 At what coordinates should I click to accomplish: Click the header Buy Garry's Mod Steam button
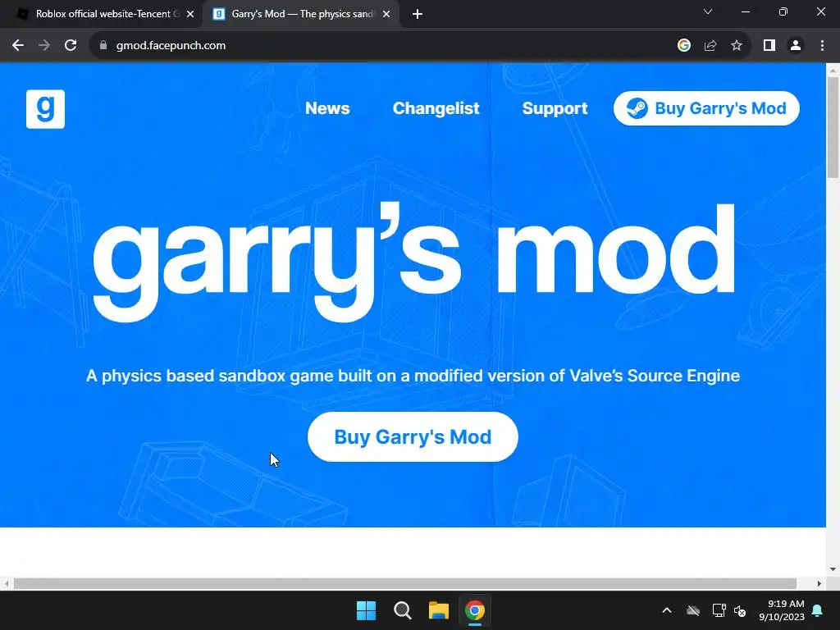point(706,108)
